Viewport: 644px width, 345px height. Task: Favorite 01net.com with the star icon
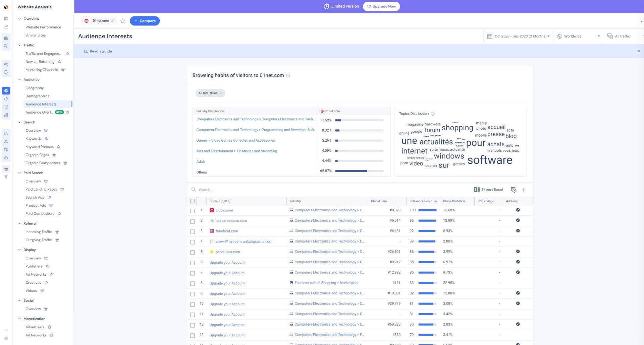(123, 21)
